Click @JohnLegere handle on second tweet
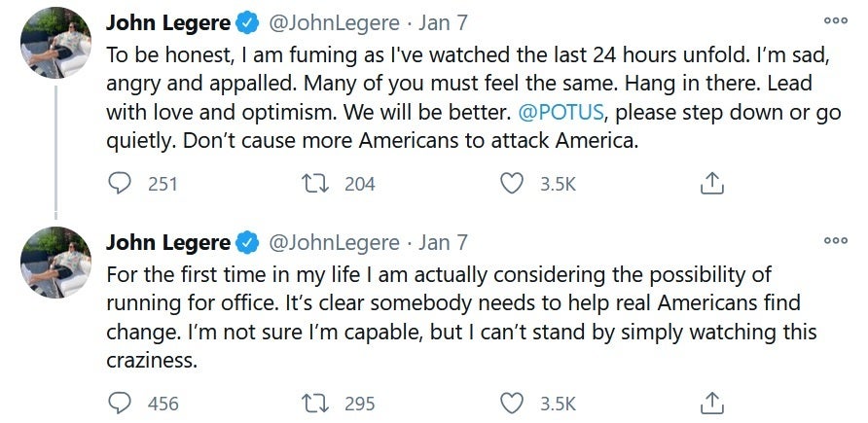This screenshot has height=423, width=868. pyautogui.click(x=333, y=241)
